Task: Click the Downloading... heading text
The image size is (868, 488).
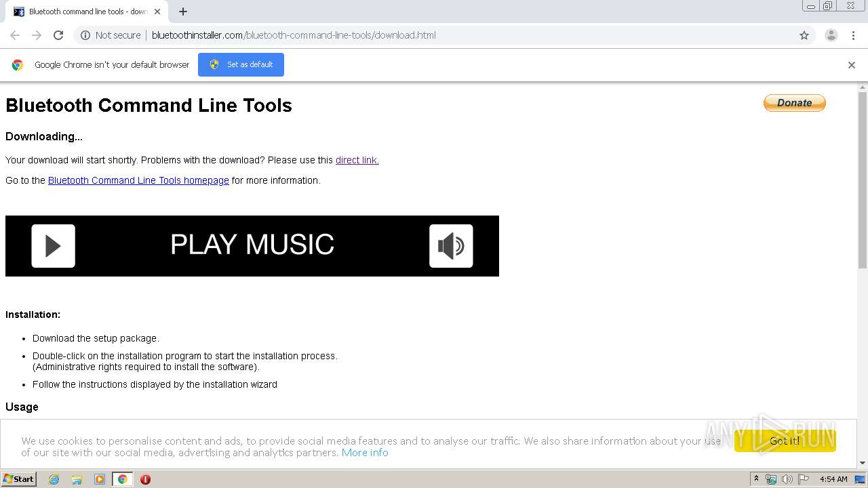Action: [44, 136]
